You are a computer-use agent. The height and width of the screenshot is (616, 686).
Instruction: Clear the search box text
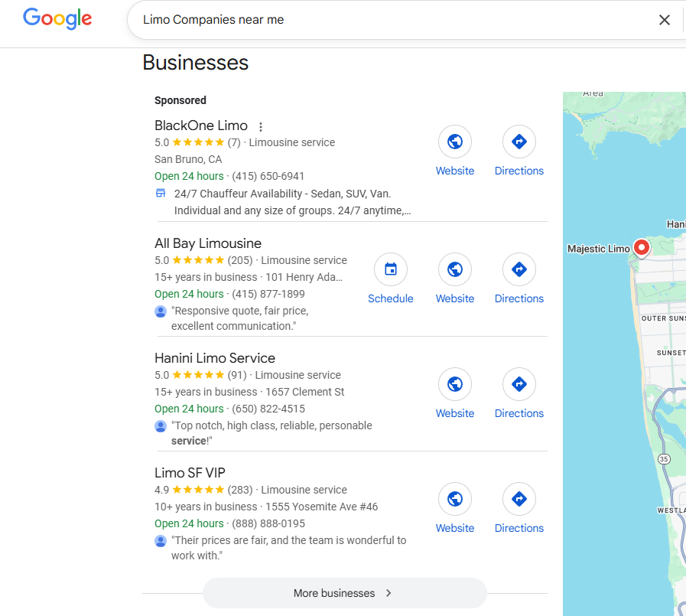(665, 20)
